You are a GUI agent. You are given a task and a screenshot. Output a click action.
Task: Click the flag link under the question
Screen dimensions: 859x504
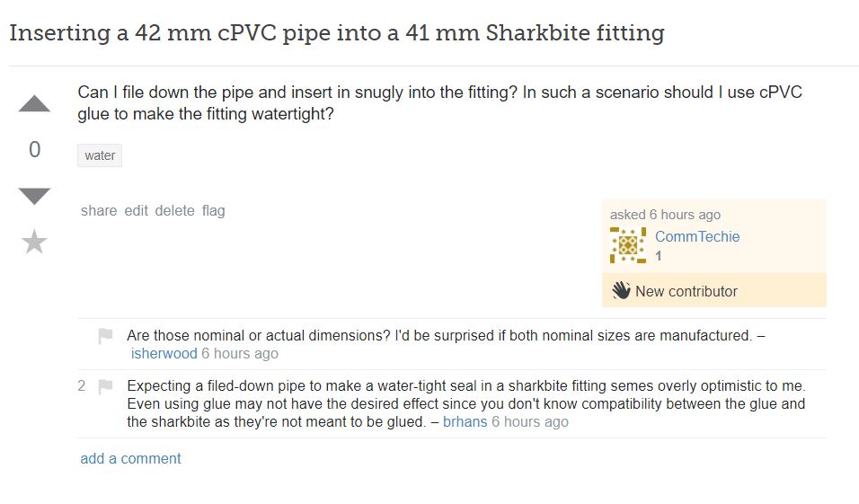213,211
